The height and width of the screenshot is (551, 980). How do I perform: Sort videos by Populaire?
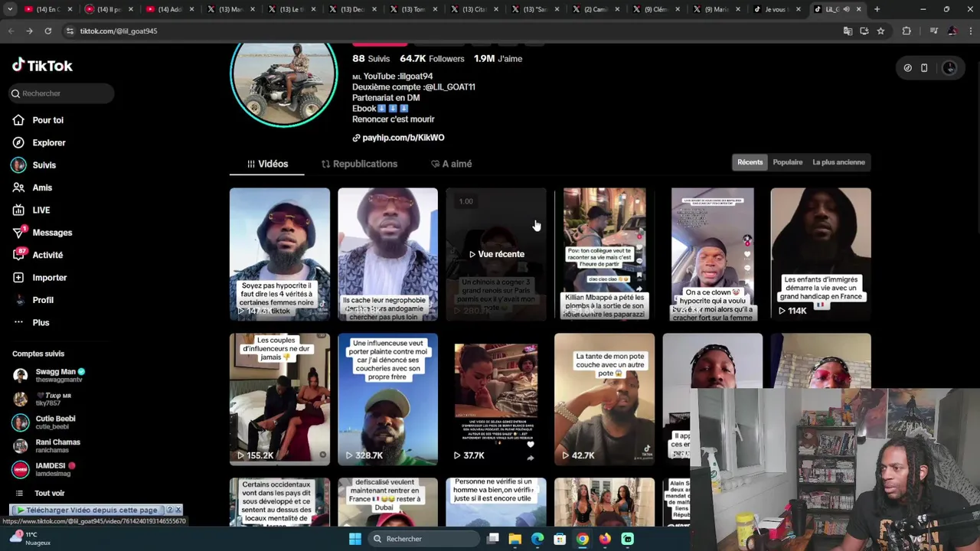[788, 162]
